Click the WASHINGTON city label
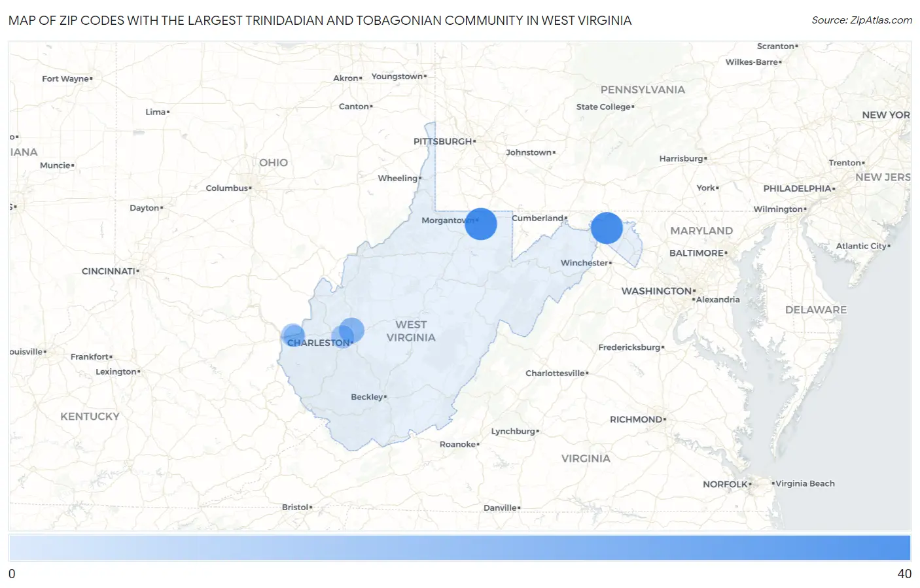920x588 pixels. [x=656, y=291]
